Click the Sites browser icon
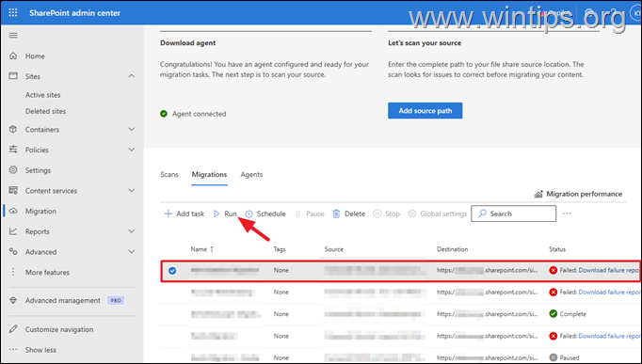Viewport: 642px width, 364px height. click(x=13, y=76)
